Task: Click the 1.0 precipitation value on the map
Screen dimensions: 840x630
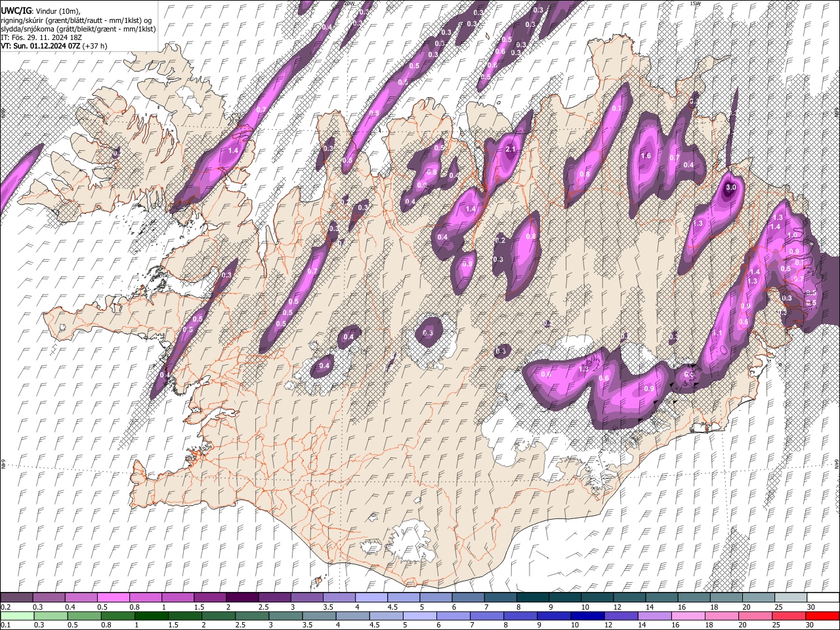Action: click(x=792, y=235)
